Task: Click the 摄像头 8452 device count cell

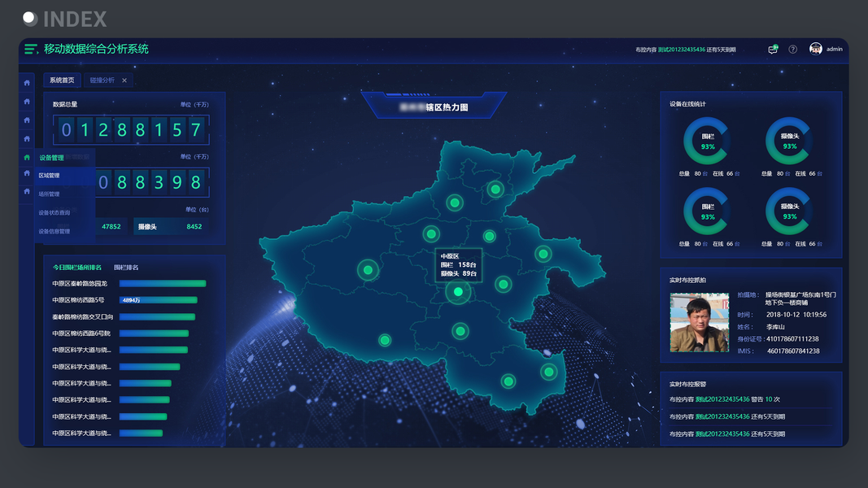Action: [x=171, y=226]
